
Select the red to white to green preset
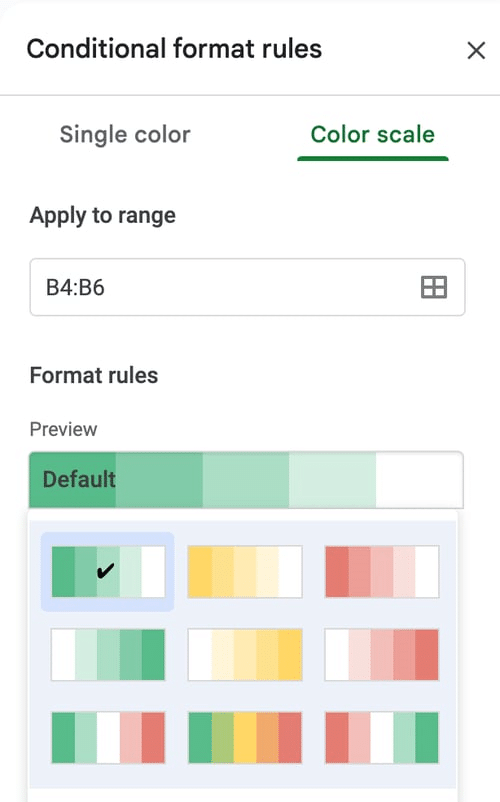pos(382,738)
